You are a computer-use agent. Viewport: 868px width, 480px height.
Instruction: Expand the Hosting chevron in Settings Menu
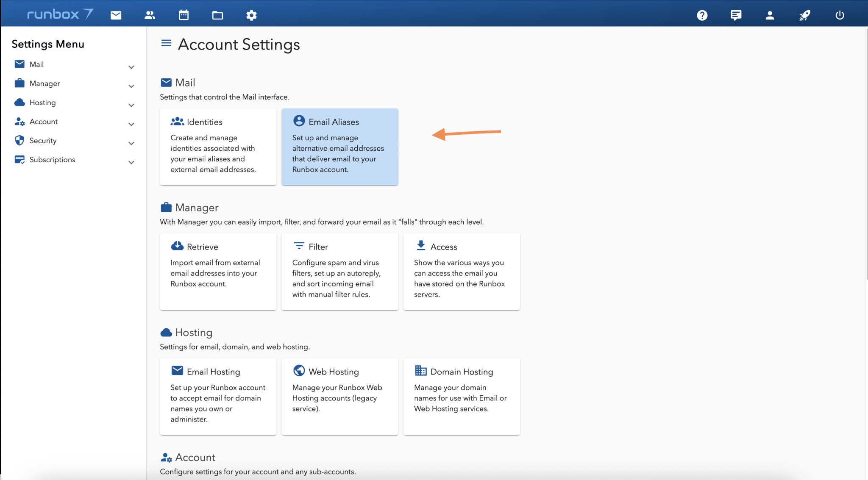click(x=131, y=105)
